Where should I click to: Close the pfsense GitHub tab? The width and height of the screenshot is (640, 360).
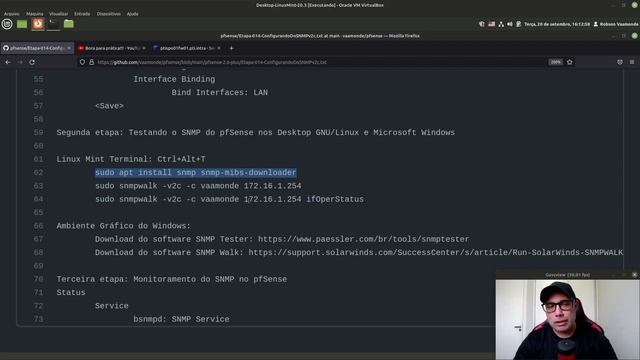pyautogui.click(x=69, y=48)
